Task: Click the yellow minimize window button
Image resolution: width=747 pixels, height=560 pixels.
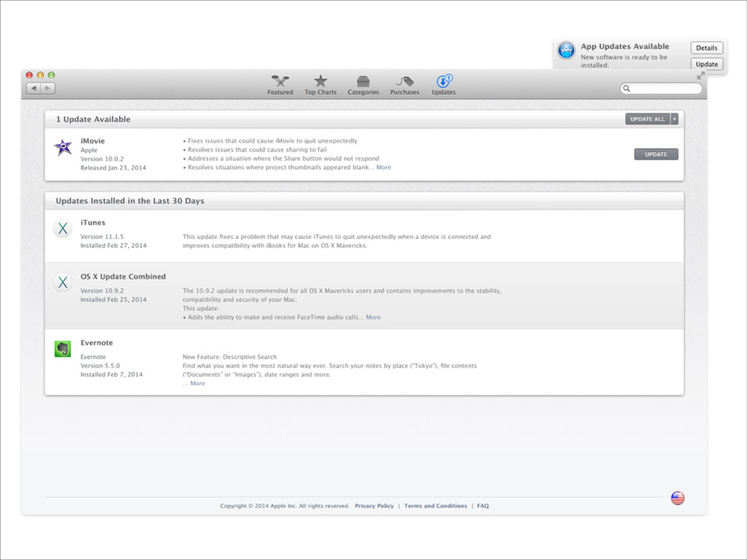Action: 40,75
